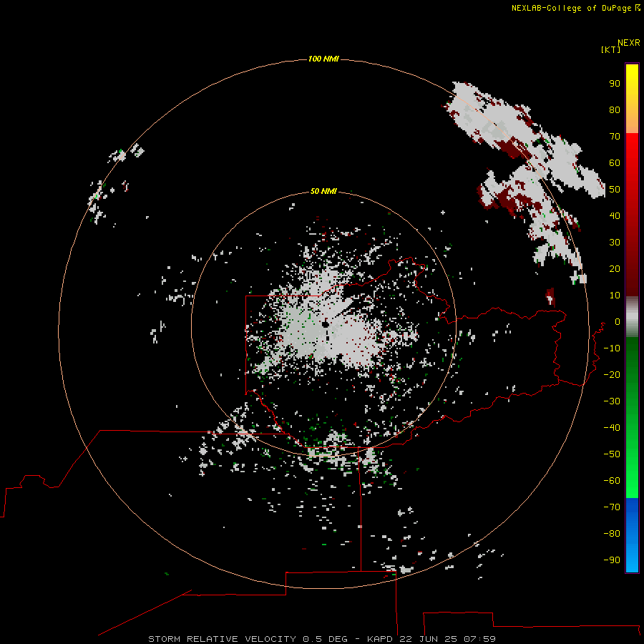The height and width of the screenshot is (644, 644).
Task: Click the 50 NMI range ring label
Action: tap(323, 191)
